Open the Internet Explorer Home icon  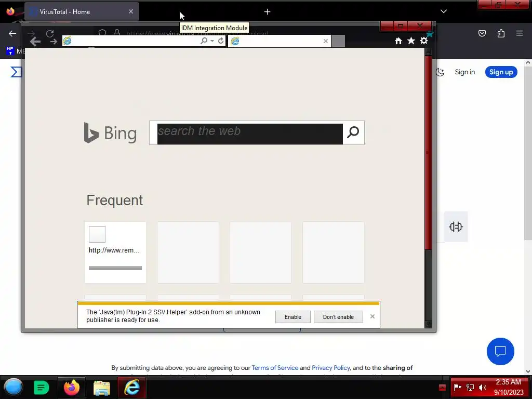coord(398,41)
